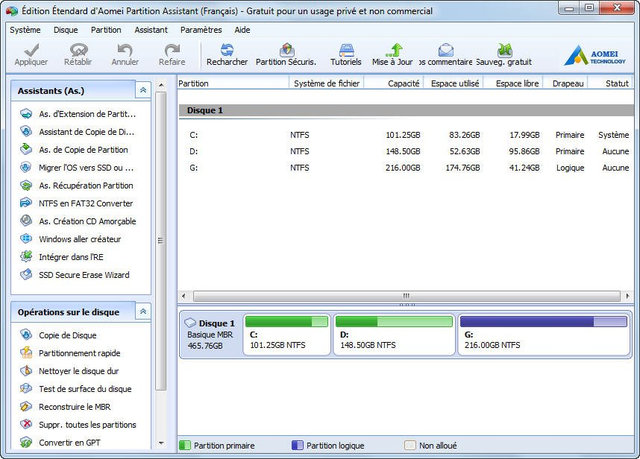Open the Système menu
Image resolution: width=640 pixels, height=459 pixels.
(25, 30)
